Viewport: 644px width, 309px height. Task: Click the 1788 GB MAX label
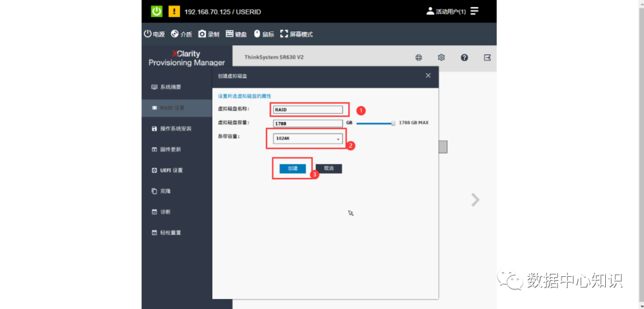[x=414, y=123]
